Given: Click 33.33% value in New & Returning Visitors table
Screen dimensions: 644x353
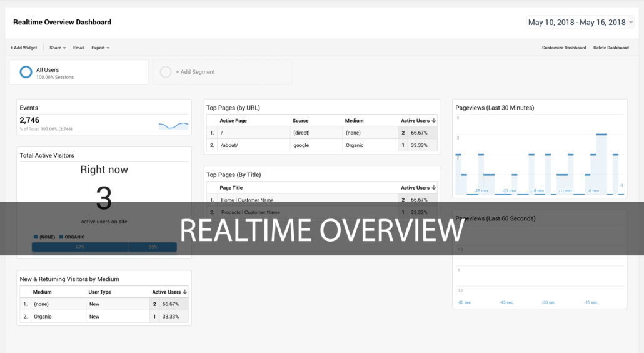Looking at the screenshot, I should (x=171, y=317).
